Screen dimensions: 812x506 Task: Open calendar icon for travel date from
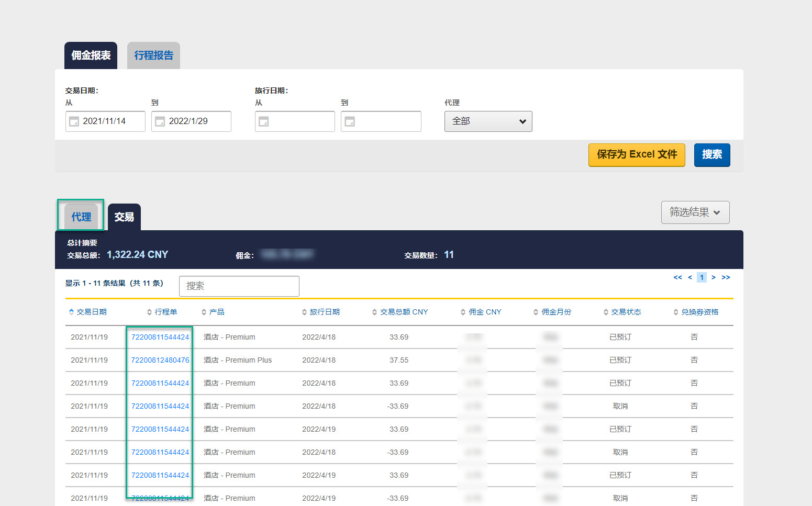tap(264, 121)
